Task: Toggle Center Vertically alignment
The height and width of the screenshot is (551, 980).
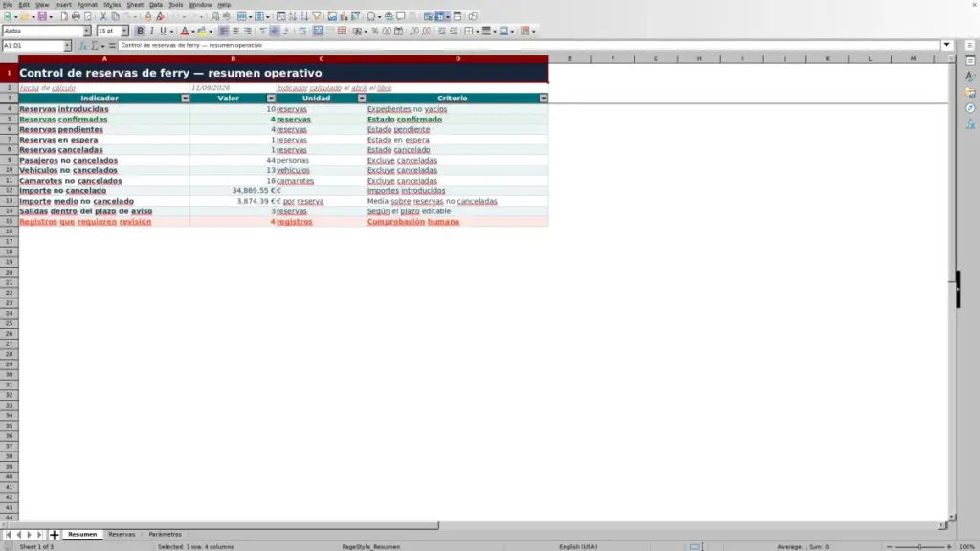Action: (x=275, y=32)
